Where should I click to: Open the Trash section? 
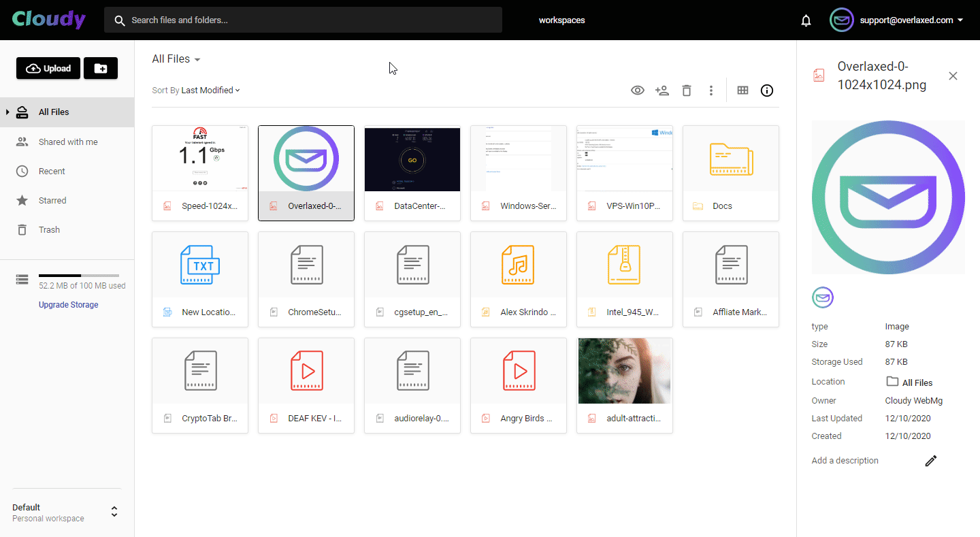coord(67,229)
